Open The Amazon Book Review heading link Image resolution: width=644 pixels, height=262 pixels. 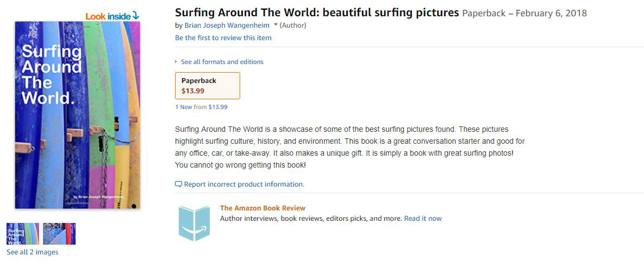[262, 208]
